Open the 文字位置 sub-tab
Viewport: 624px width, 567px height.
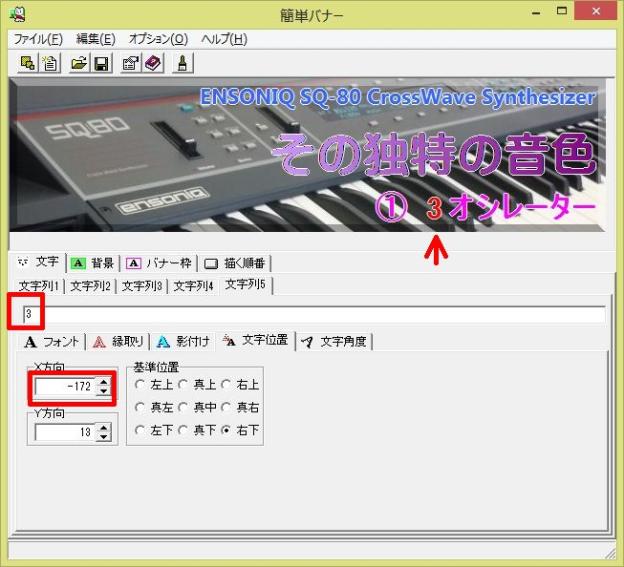click(255, 340)
